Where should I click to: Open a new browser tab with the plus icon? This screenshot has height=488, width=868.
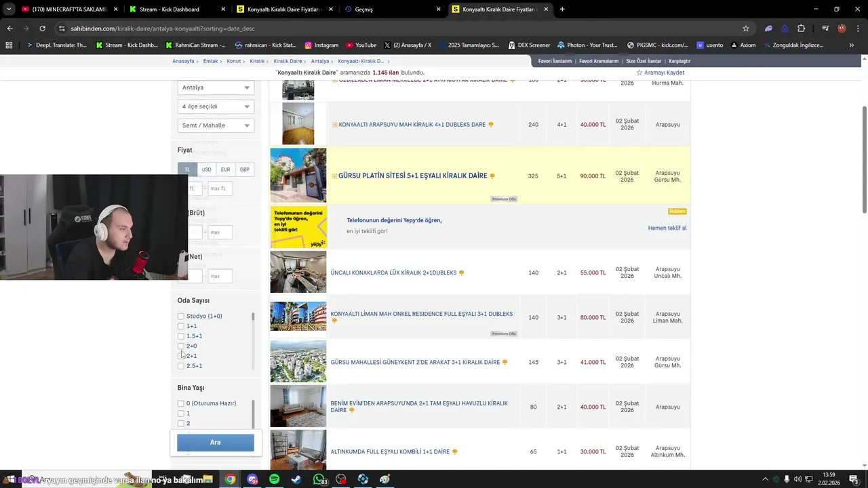pos(562,9)
